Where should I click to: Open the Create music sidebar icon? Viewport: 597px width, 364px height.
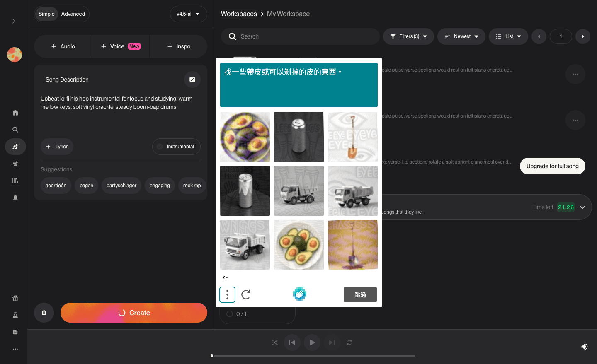point(15,147)
